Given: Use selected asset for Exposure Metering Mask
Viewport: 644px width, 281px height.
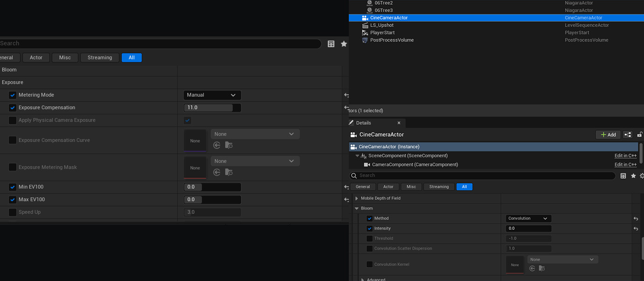Looking at the screenshot, I should pos(217,172).
